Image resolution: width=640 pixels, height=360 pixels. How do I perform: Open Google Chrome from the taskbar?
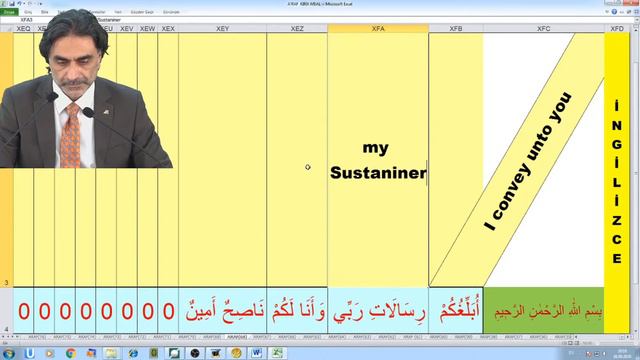[71, 353]
